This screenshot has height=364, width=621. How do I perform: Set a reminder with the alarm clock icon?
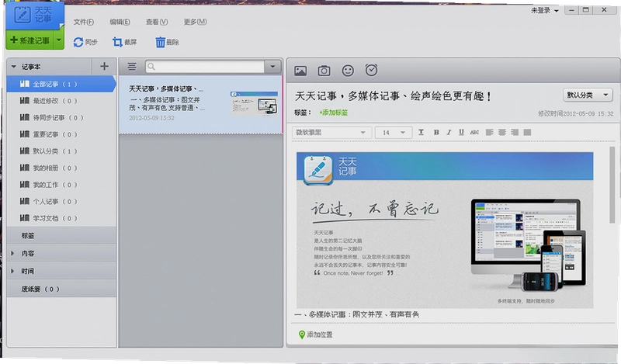click(371, 70)
